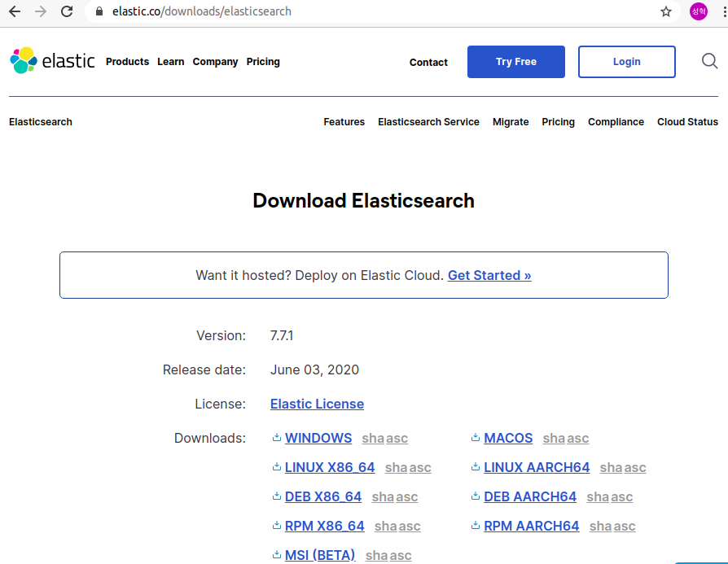728x564 pixels.
Task: Click download icon beside LINUX AARCH64
Action: point(476,466)
